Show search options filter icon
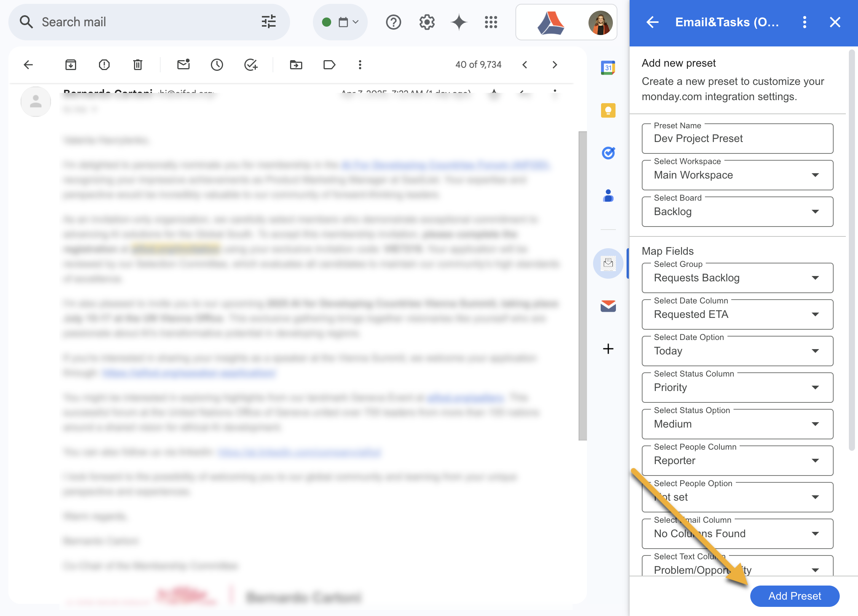The height and width of the screenshot is (616, 858). [269, 22]
